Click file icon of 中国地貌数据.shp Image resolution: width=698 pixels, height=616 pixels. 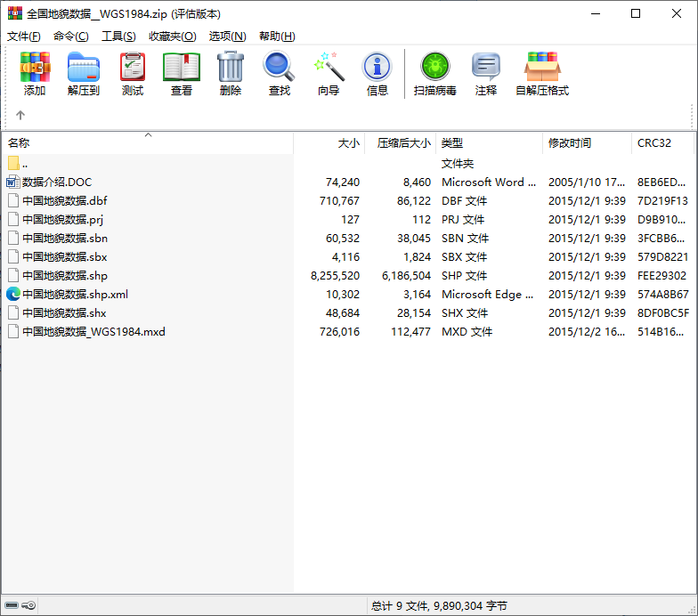13,275
